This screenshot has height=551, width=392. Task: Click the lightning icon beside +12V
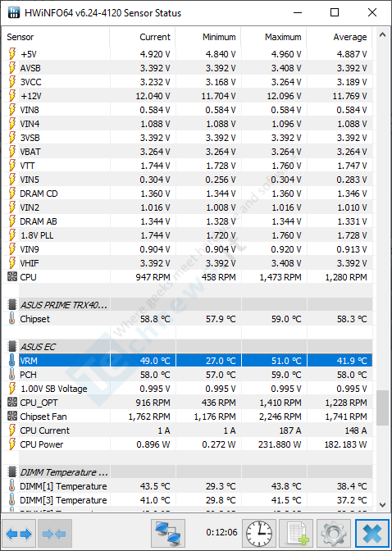pyautogui.click(x=12, y=96)
